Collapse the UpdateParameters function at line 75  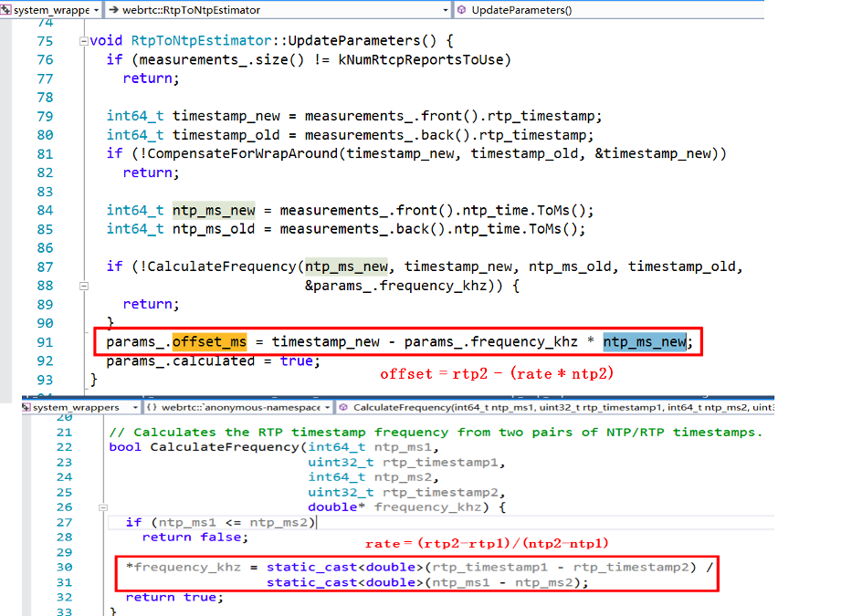coord(83,41)
